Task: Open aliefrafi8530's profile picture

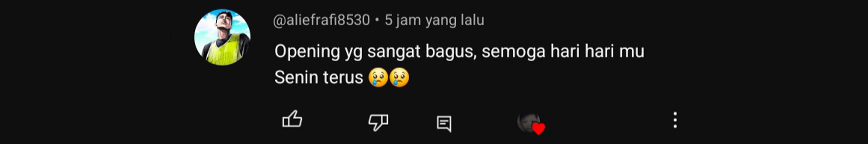Action: (222, 37)
